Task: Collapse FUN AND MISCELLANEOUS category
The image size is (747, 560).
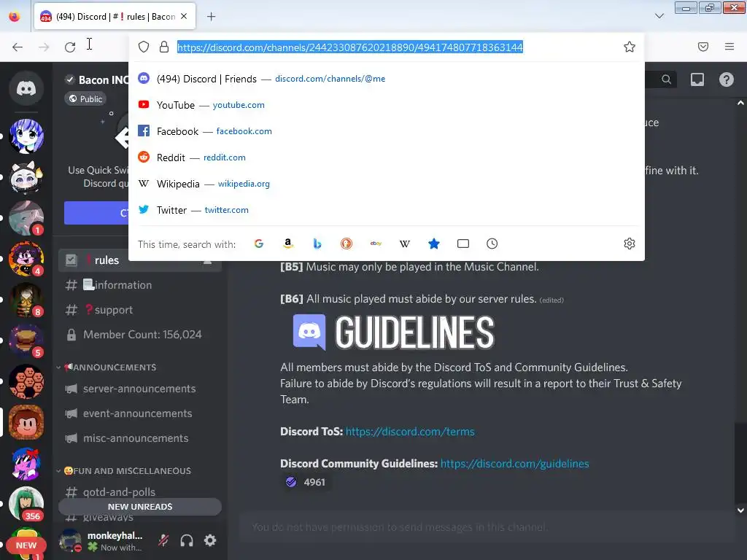Action: tap(124, 471)
